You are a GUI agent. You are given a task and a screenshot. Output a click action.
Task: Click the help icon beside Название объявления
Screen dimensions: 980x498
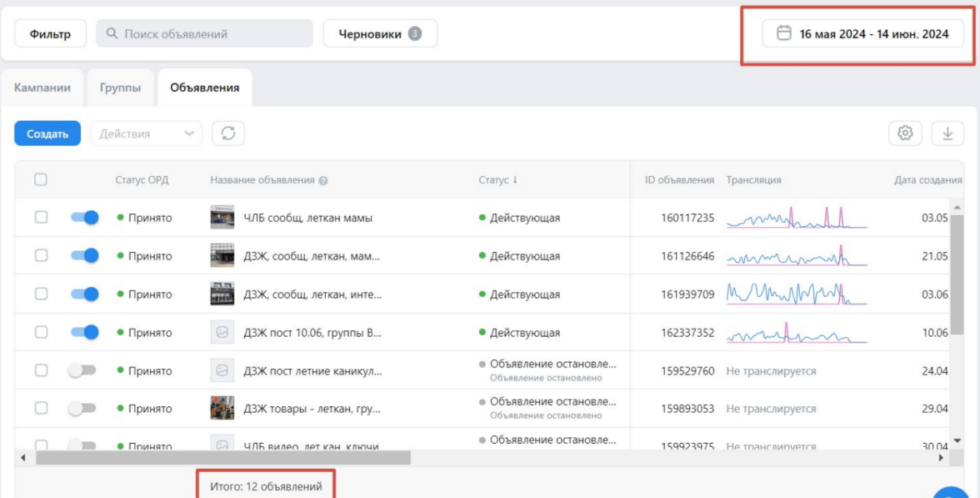tap(323, 181)
